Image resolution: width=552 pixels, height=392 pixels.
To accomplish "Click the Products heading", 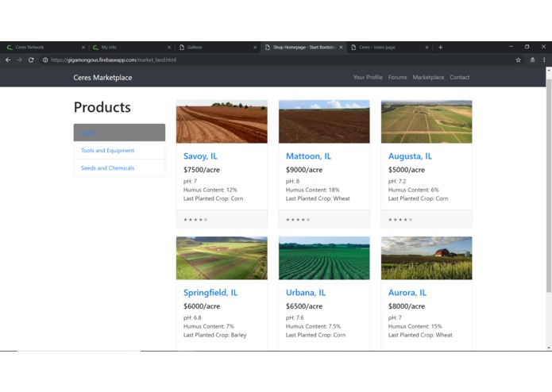I will pyautogui.click(x=102, y=107).
